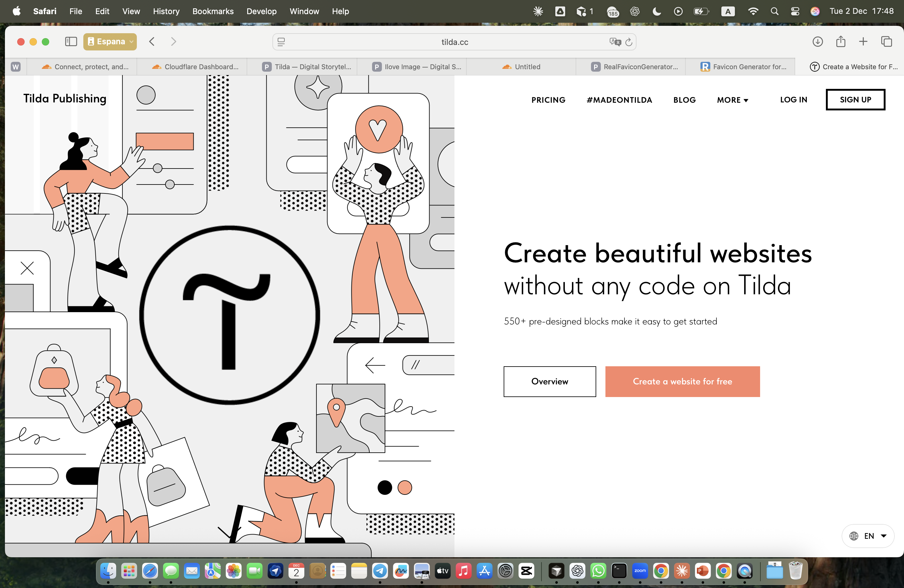Click the SIGN UP button

(x=855, y=100)
